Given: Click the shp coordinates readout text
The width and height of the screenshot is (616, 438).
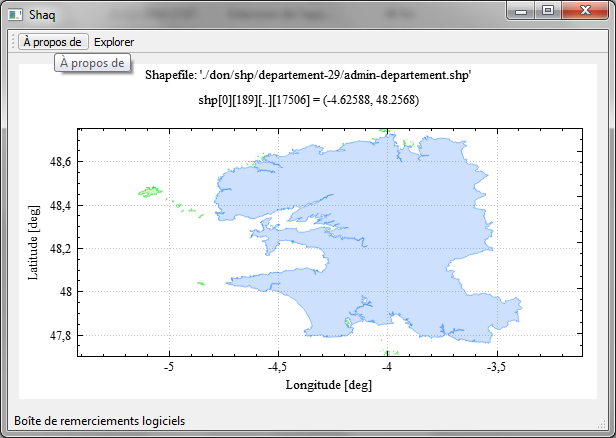Looking at the screenshot, I should tap(308, 101).
